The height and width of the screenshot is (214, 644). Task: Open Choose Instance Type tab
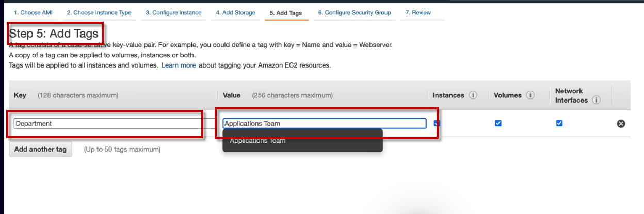[99, 13]
